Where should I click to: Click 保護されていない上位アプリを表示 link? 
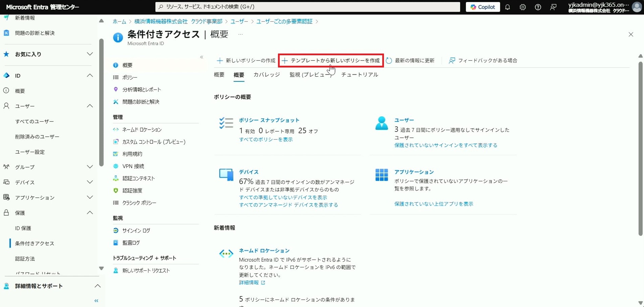click(434, 204)
